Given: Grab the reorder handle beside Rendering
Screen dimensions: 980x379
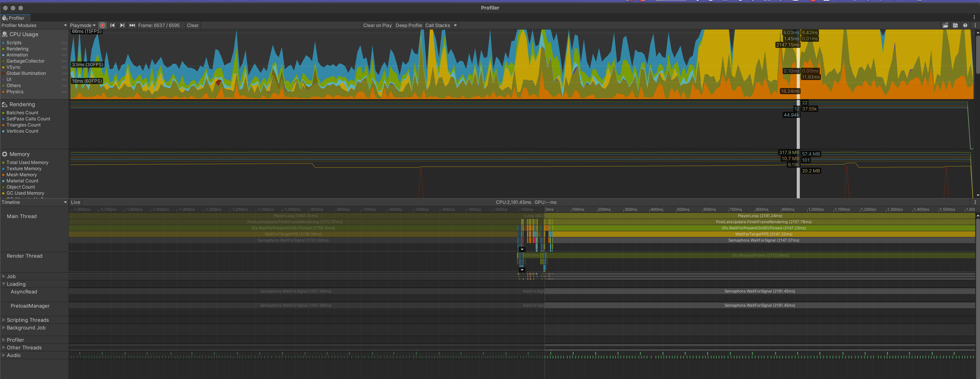Looking at the screenshot, I should coord(64,49).
